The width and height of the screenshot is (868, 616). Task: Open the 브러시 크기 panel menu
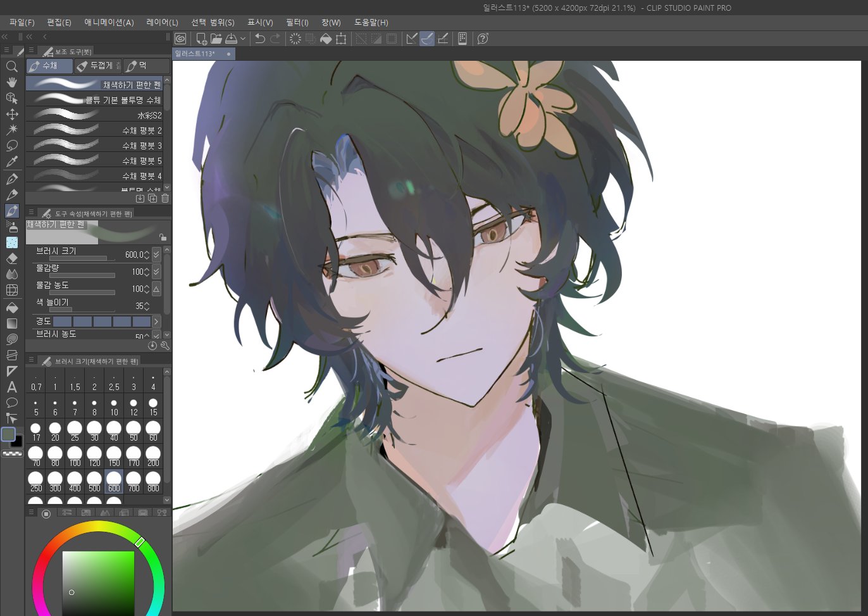tap(31, 360)
